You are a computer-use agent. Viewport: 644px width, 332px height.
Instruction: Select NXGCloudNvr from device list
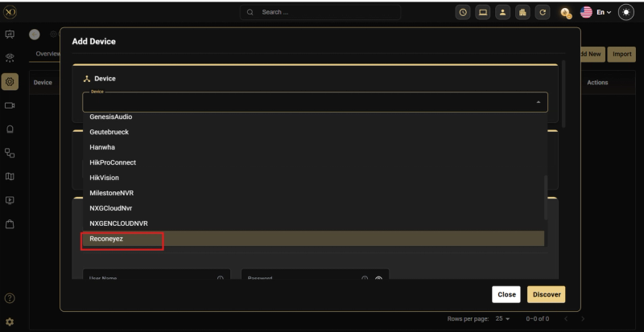pos(314,208)
